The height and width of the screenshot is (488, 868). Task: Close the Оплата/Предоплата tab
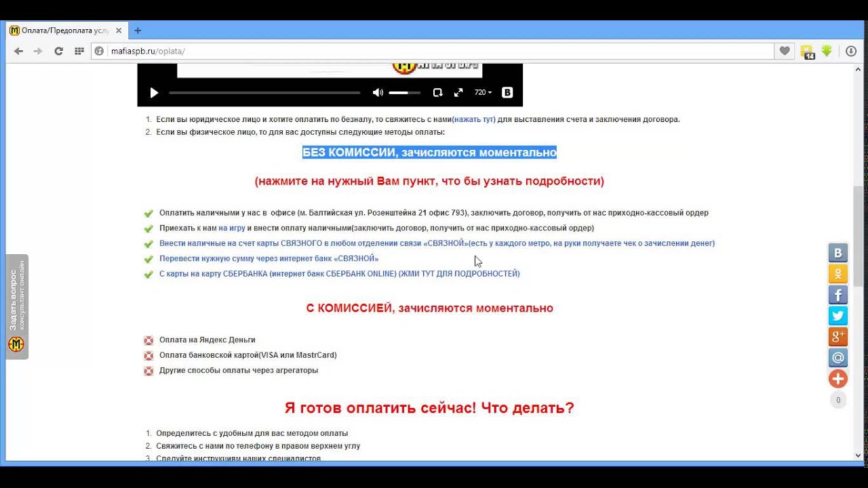(x=119, y=30)
